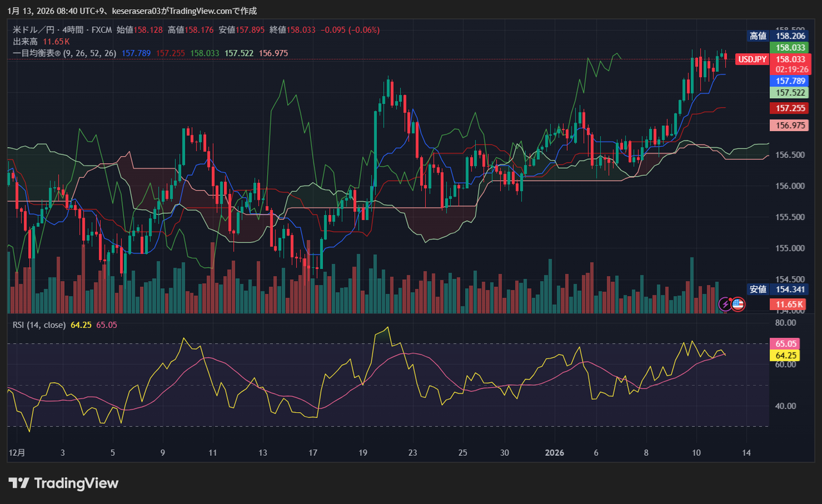Click the 出来高 volume indicator label
This screenshot has height=504, width=822.
25,42
